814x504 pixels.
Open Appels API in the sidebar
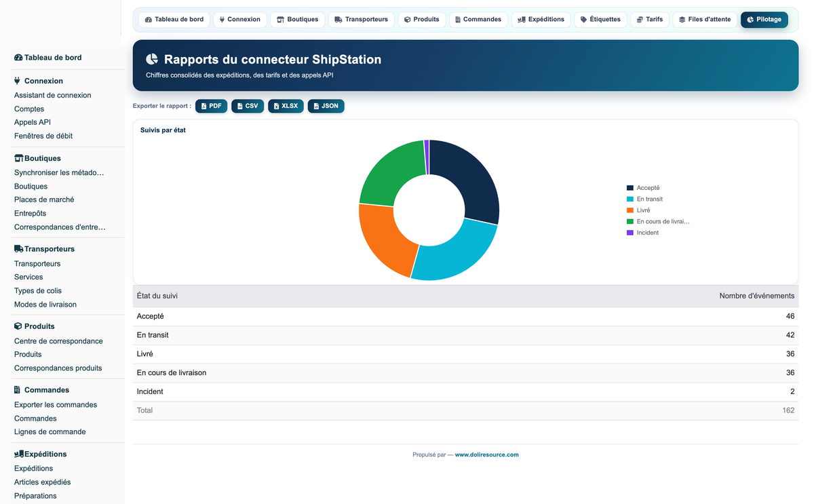coord(33,123)
